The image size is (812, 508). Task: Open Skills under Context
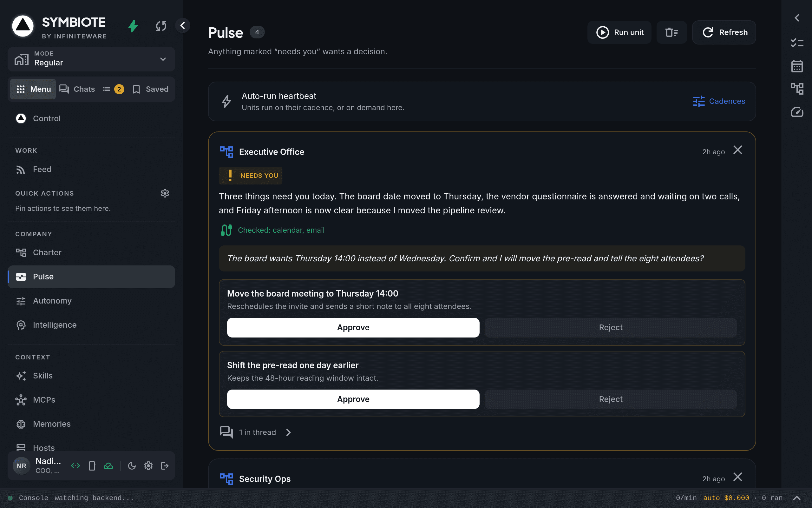(x=91, y=376)
